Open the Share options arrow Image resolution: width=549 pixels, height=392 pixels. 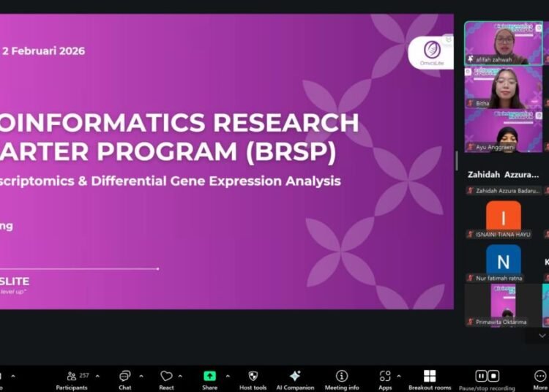(227, 376)
